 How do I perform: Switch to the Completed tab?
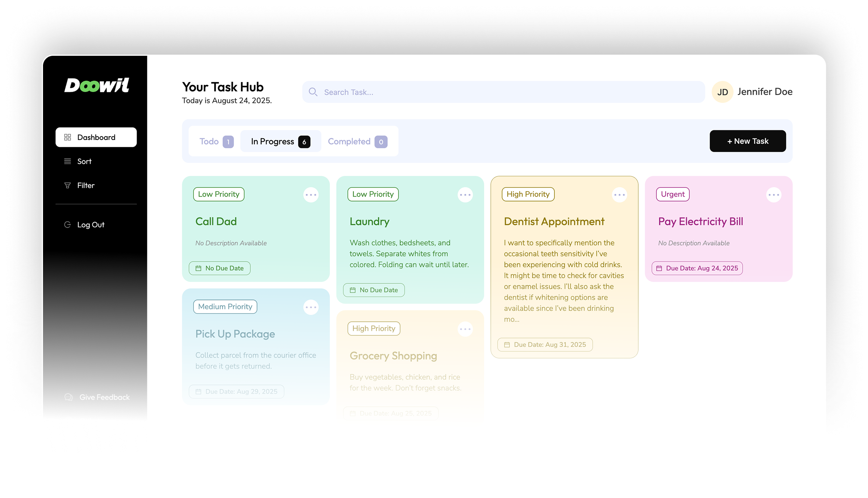357,142
